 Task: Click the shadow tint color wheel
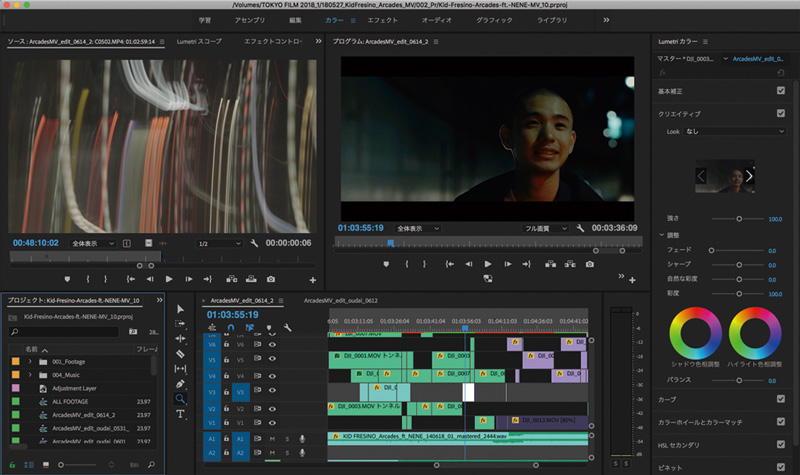pyautogui.click(x=695, y=333)
